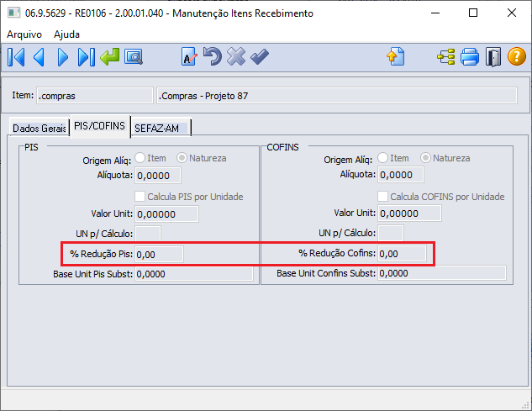Close the Manutenção Itens Recebimento window

click(511, 13)
